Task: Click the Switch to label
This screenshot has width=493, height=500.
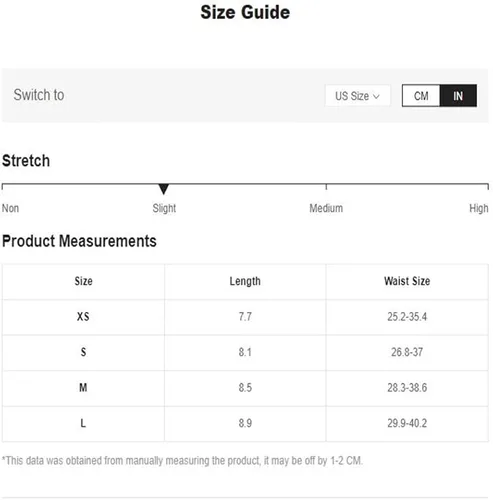Action: pos(39,95)
